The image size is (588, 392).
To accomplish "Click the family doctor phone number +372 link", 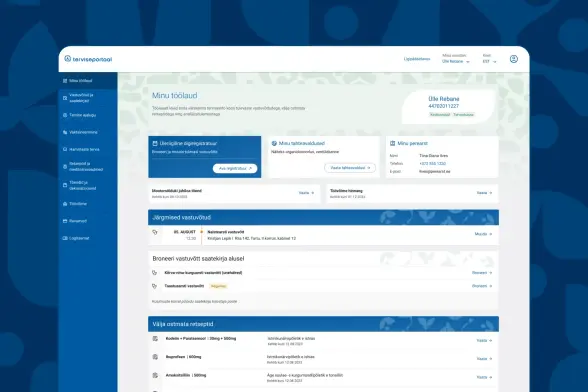I will 432,164.
